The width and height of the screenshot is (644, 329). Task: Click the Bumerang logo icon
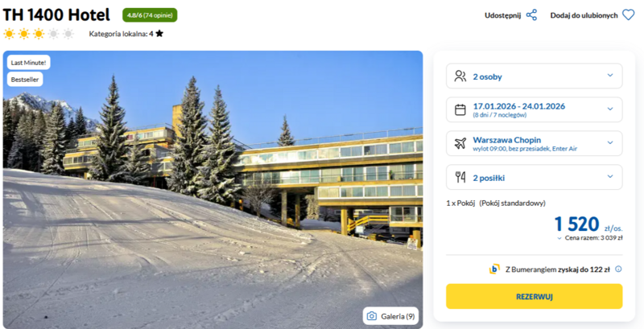pyautogui.click(x=494, y=269)
